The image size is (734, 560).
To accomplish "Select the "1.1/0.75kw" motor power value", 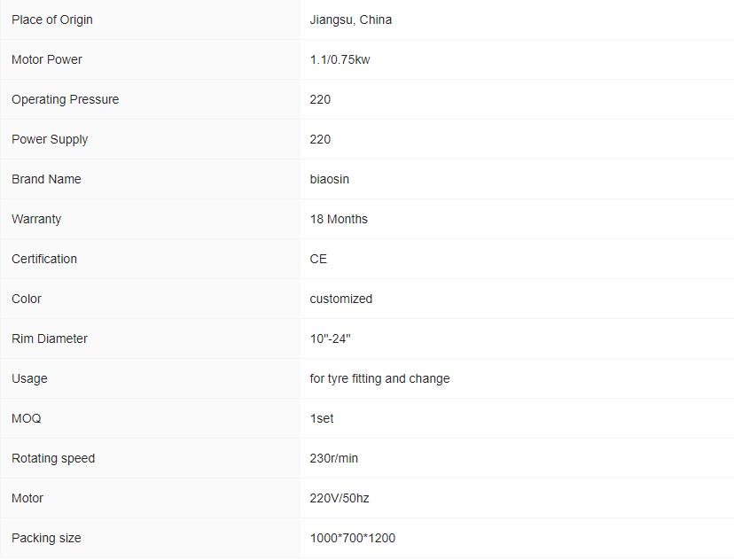I will tap(340, 59).
